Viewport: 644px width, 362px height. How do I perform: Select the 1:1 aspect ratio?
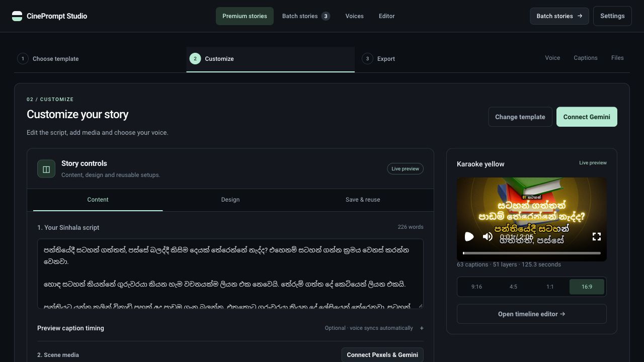[x=550, y=287]
